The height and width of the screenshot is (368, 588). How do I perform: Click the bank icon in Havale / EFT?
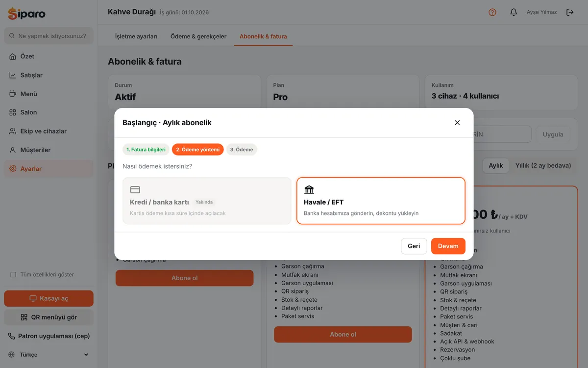click(x=309, y=190)
